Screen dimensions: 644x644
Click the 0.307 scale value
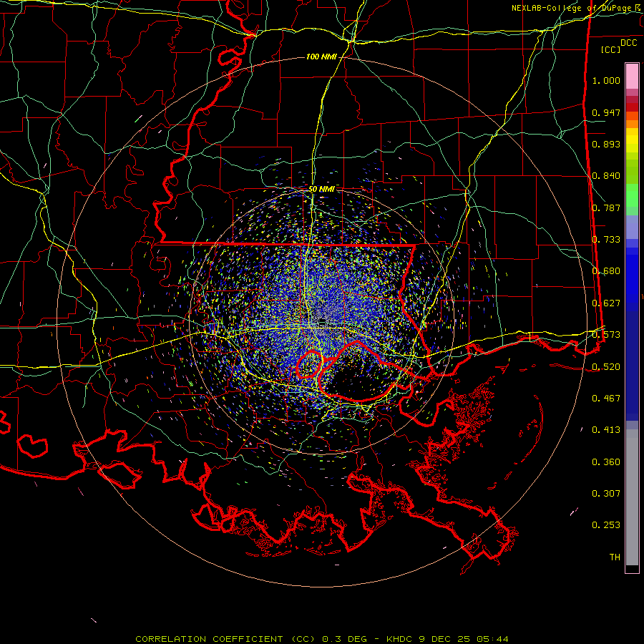point(606,494)
